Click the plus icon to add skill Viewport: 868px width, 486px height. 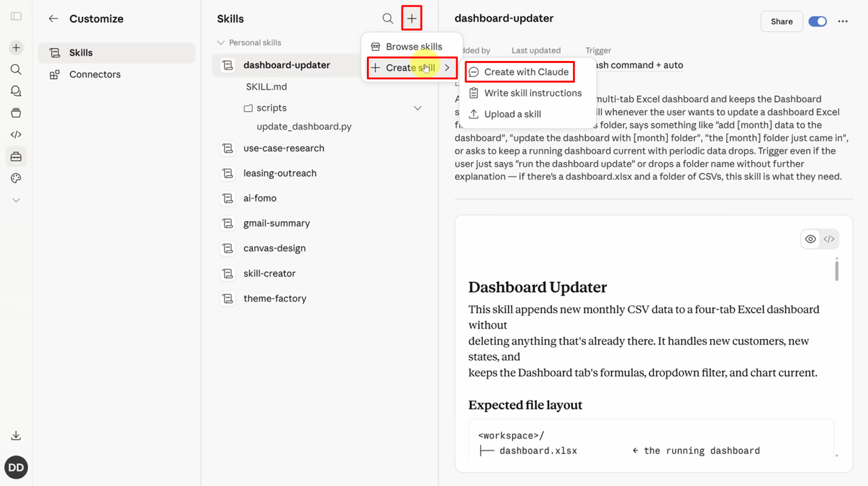(412, 18)
